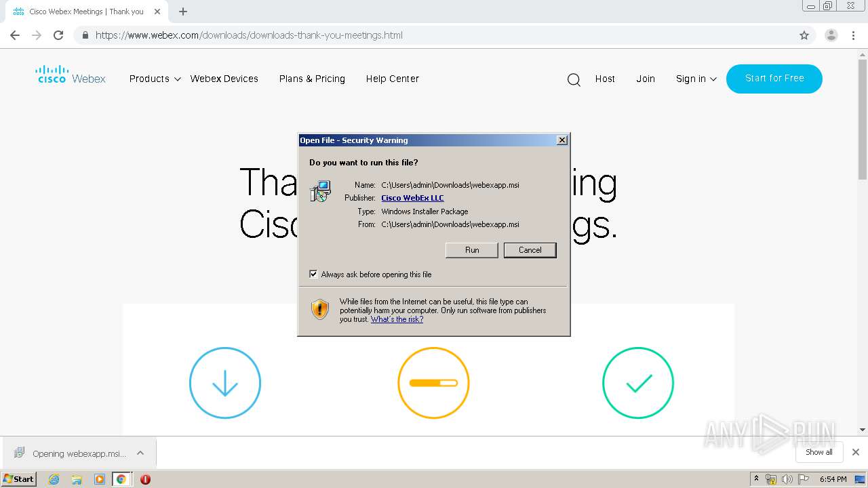Click the browser forward arrow
This screenshot has height=488, width=868.
coord(37,35)
